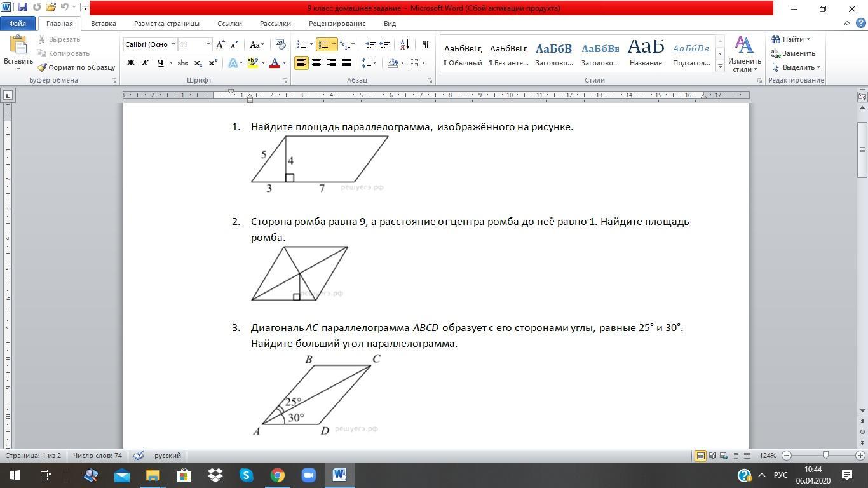Toggle superscript (x²) formatting
Screen dimensions: 868x488
point(212,63)
